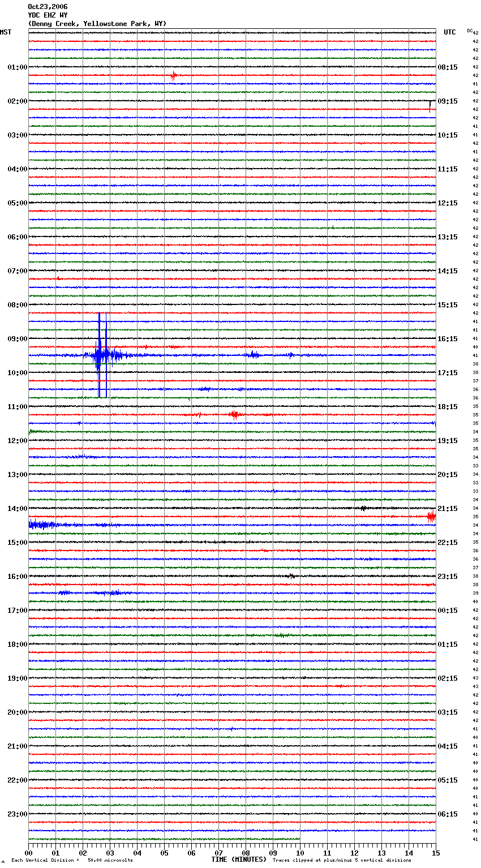The height and width of the screenshot is (868, 481).
Task: Select the 12:00 MST hour label
Action: [x=18, y=441]
